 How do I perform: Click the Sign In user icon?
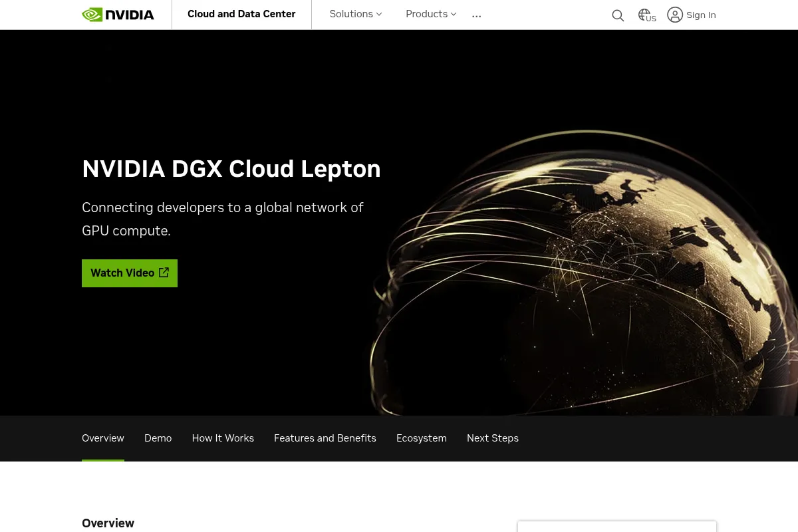[675, 15]
